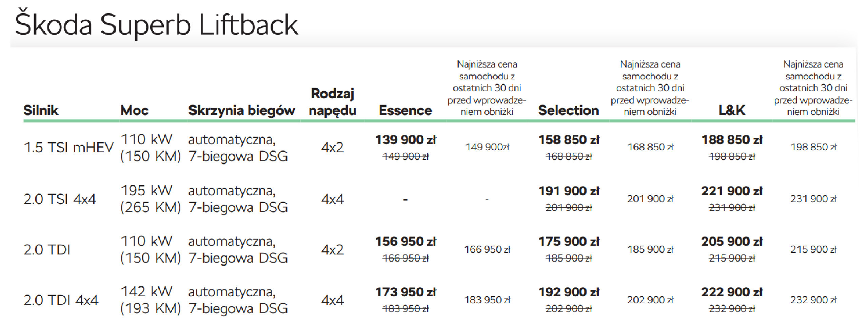Click the bold 156 950 zł Essence price
868x323 pixels.
[x=406, y=241]
